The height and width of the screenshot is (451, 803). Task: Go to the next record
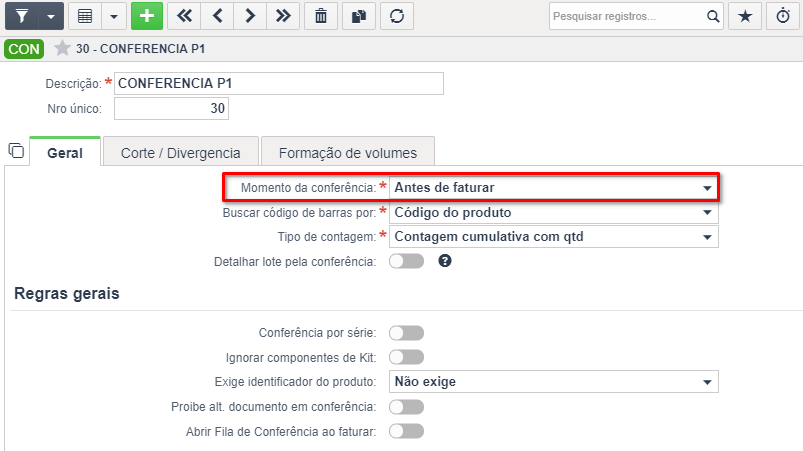(x=250, y=16)
